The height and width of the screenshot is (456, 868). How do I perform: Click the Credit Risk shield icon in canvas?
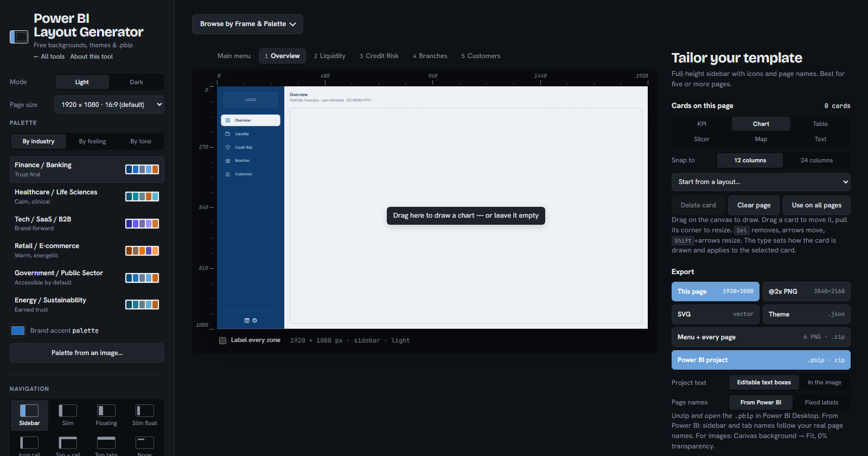[228, 147]
